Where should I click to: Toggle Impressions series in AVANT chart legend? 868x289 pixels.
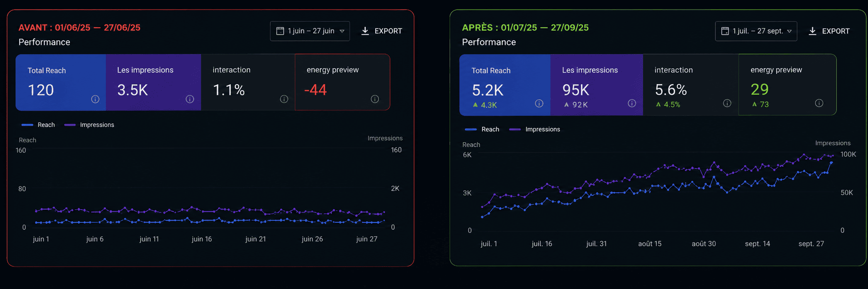[89, 125]
